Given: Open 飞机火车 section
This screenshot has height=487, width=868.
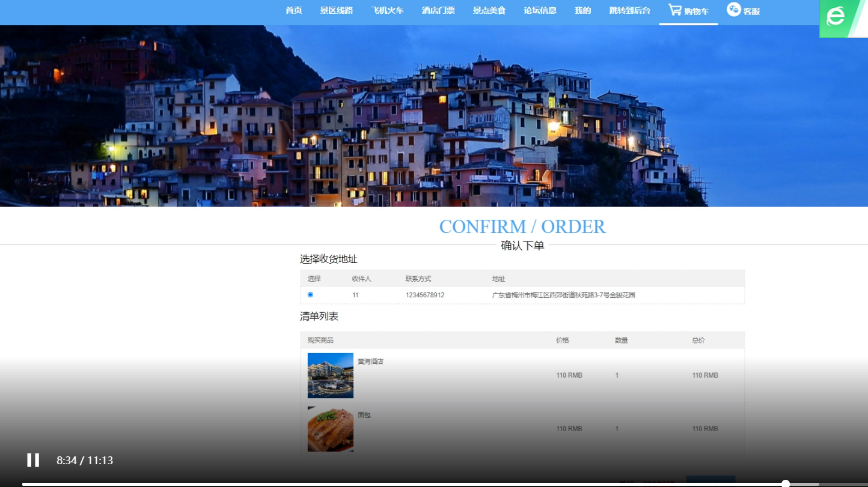Looking at the screenshot, I should pos(387,11).
